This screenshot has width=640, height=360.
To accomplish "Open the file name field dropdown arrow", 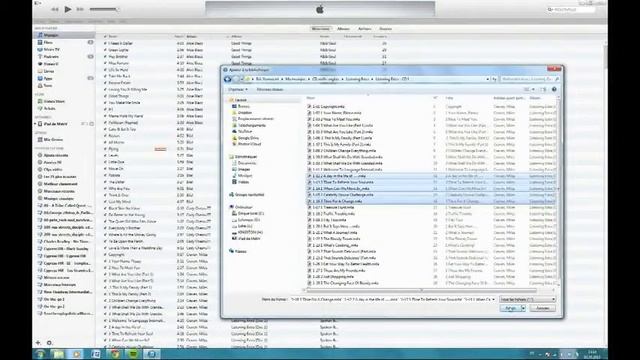I will tap(493, 300).
